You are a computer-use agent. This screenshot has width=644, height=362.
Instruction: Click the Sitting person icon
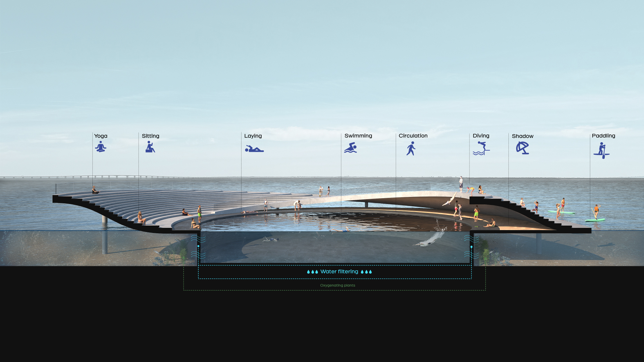pyautogui.click(x=150, y=147)
